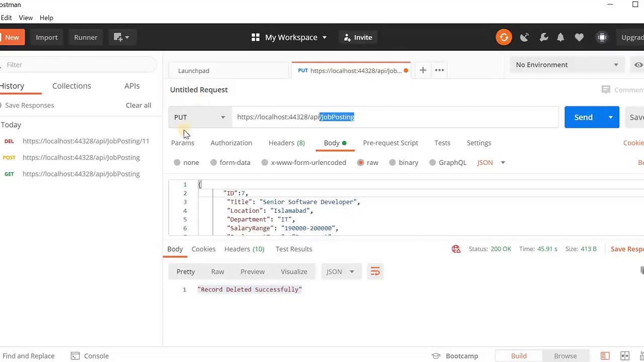Image resolution: width=644 pixels, height=362 pixels.
Task: Click the My Workspace grid icon
Action: pyautogui.click(x=256, y=37)
